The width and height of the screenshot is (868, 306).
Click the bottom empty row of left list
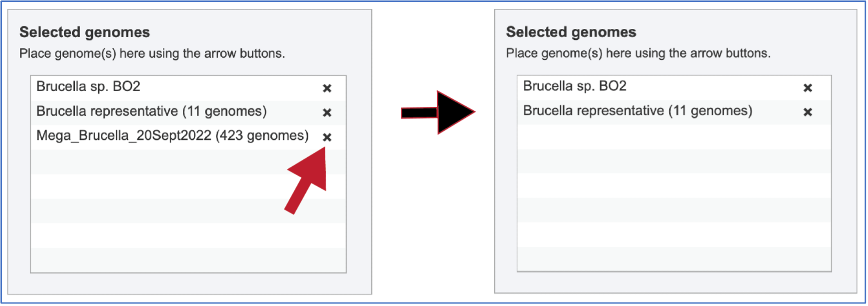(188, 260)
